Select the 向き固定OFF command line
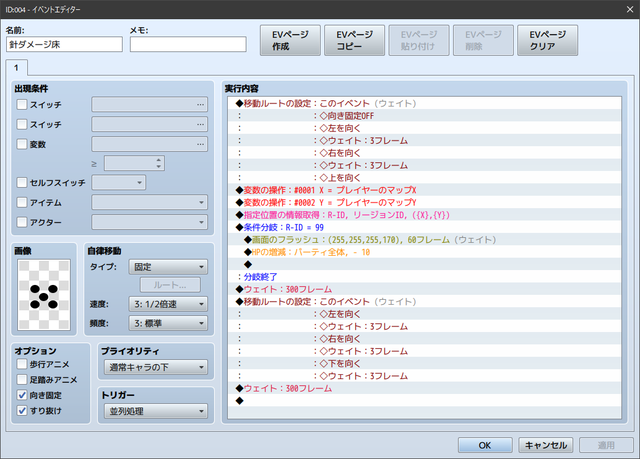 424,116
